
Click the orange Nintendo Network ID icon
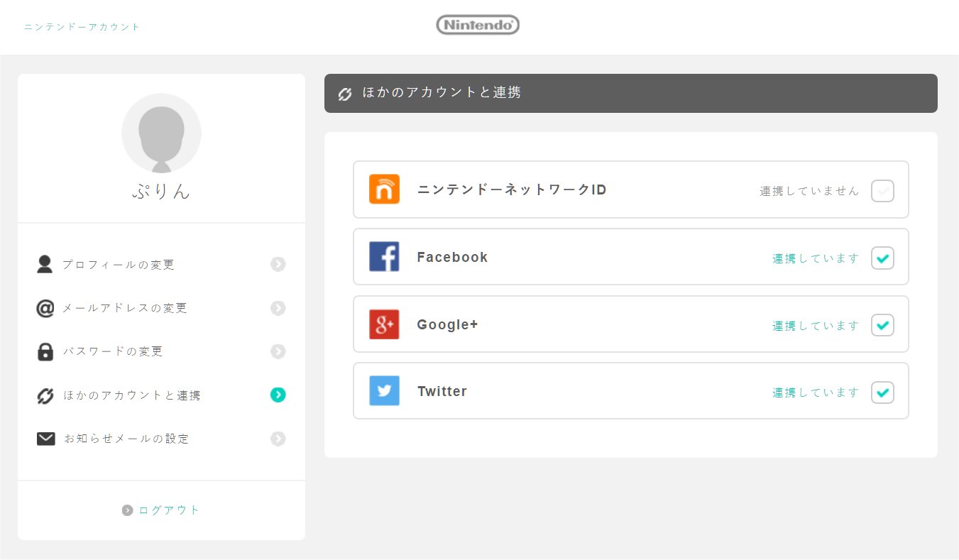[384, 190]
